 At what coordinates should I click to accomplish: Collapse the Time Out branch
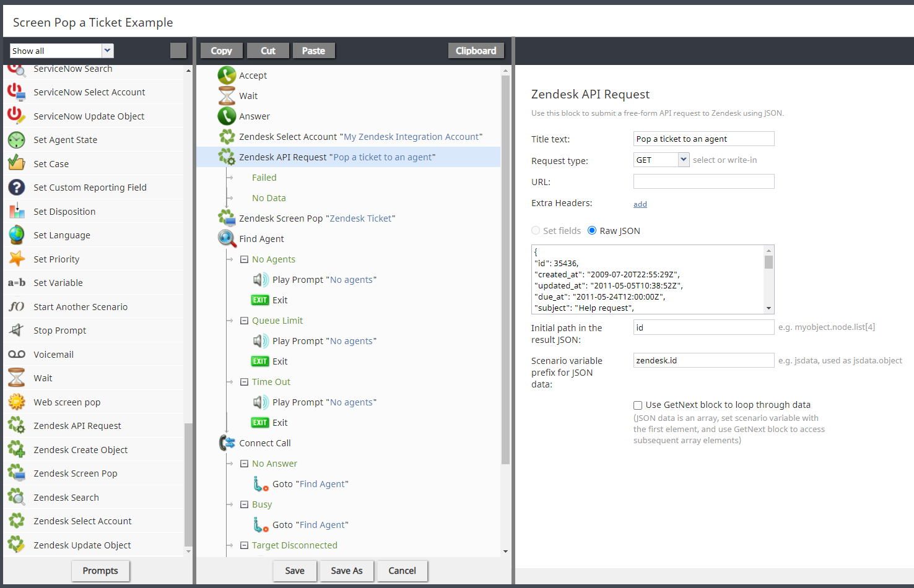pyautogui.click(x=244, y=382)
